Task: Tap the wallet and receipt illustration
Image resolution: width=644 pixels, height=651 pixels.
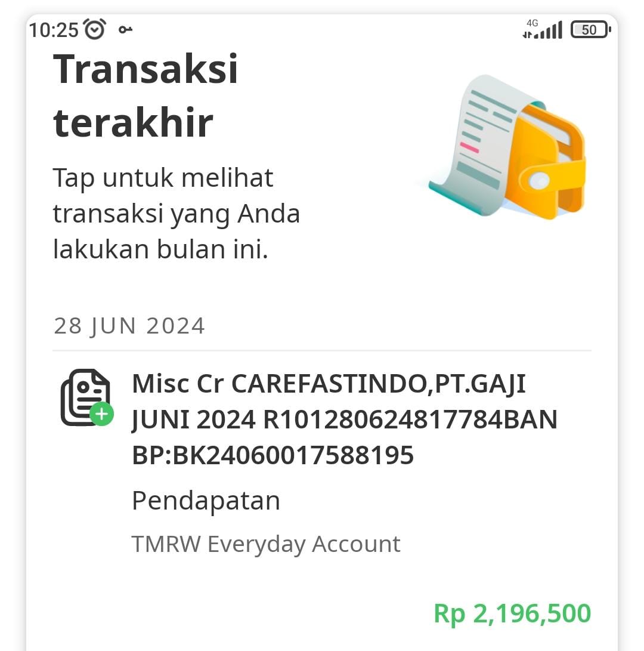Action: point(507,147)
